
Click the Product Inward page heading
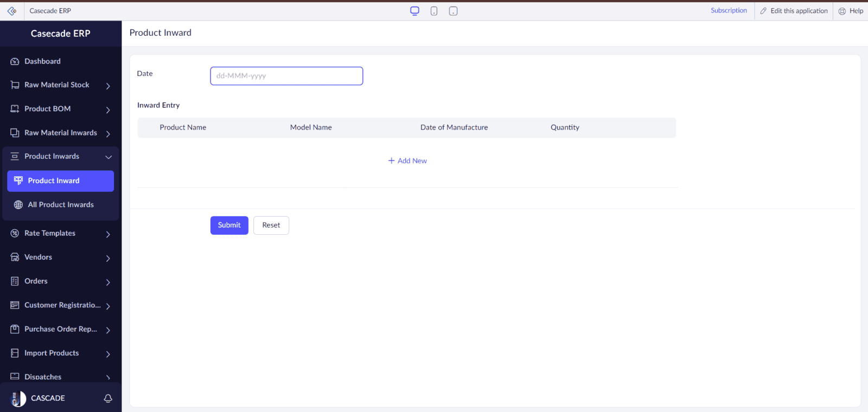pos(160,33)
